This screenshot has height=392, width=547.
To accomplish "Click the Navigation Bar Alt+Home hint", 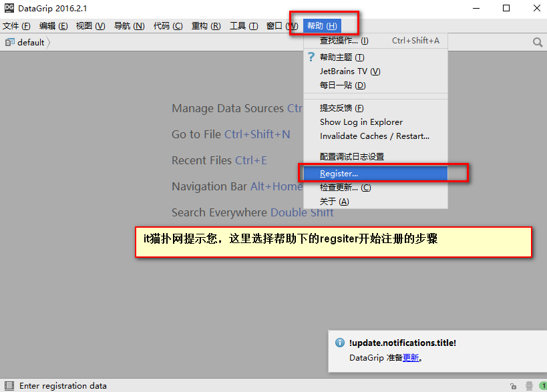I will pyautogui.click(x=237, y=186).
